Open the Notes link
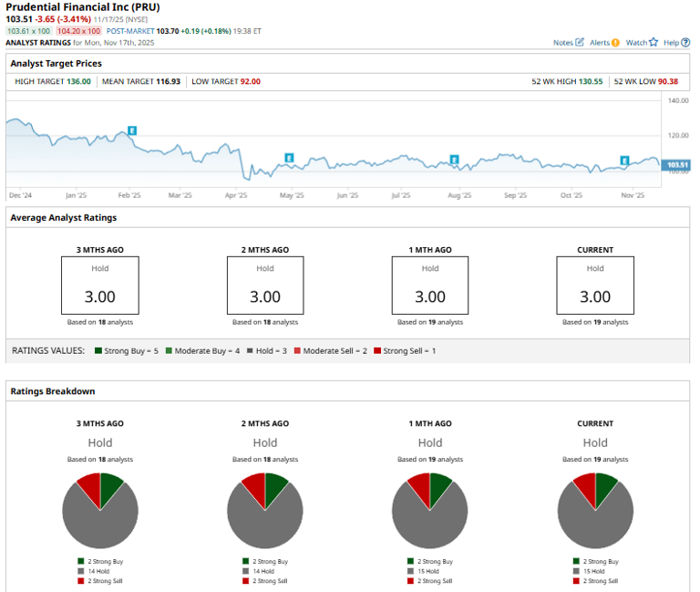 [x=563, y=43]
